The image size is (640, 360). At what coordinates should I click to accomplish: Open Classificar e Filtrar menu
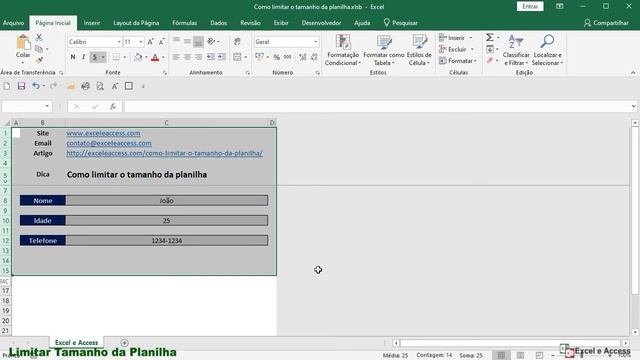[x=516, y=50]
